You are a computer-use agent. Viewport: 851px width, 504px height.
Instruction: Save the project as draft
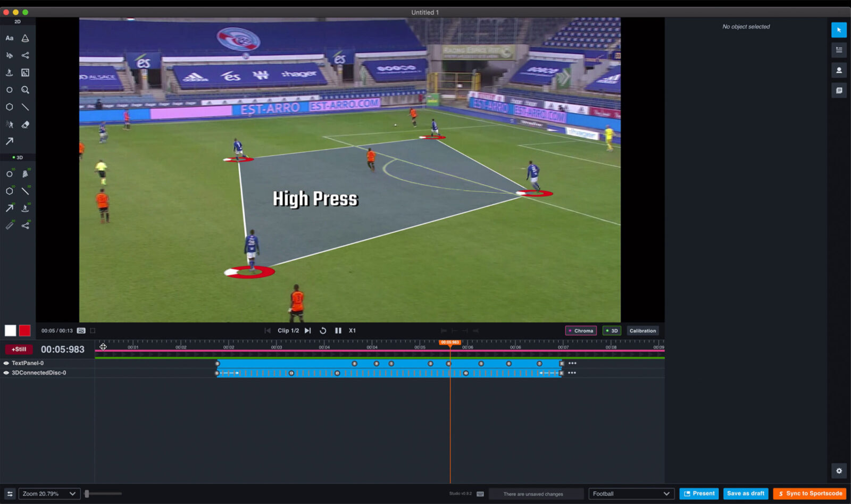(x=746, y=493)
